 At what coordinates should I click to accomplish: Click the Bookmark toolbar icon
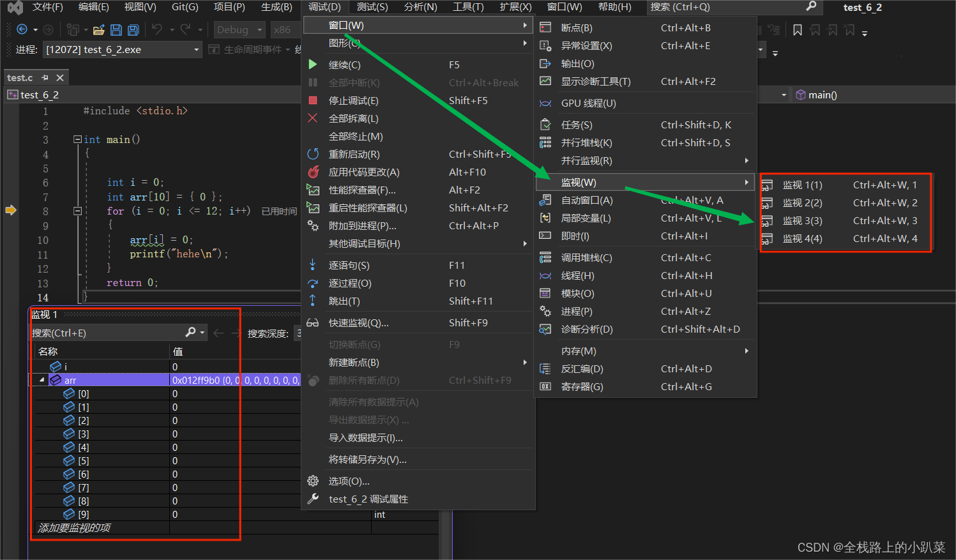coord(797,30)
